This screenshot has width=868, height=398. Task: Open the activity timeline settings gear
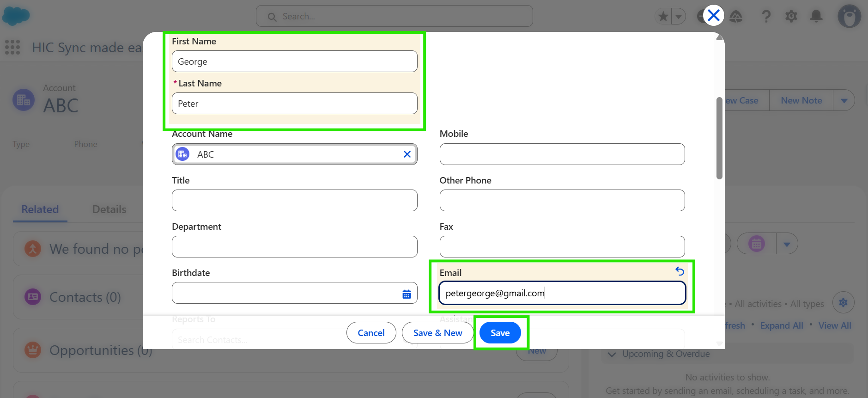pos(843,303)
